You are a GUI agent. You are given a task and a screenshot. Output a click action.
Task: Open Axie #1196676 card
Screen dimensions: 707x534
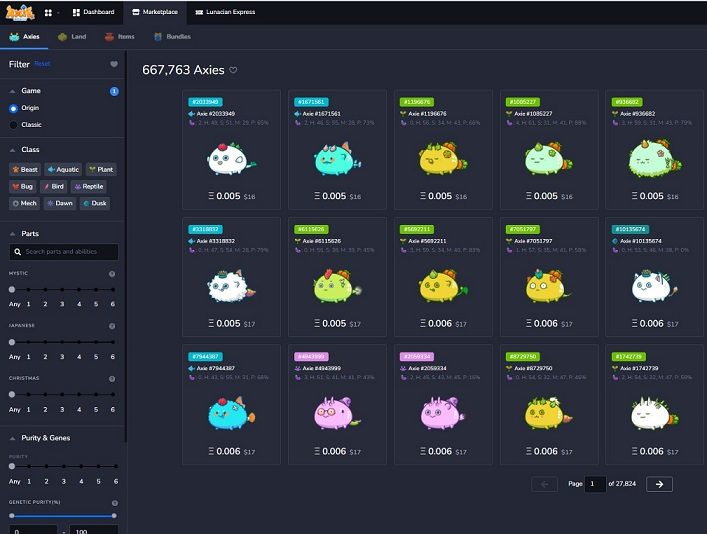pyautogui.click(x=443, y=150)
